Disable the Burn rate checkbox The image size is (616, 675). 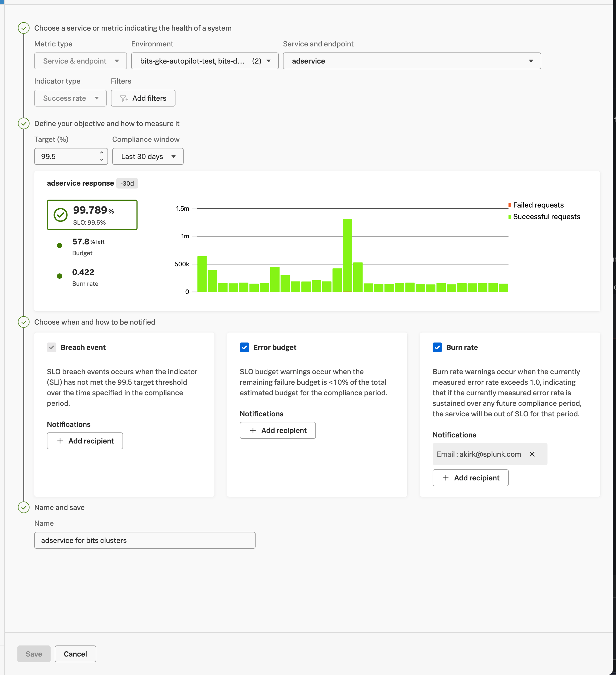pyautogui.click(x=437, y=347)
